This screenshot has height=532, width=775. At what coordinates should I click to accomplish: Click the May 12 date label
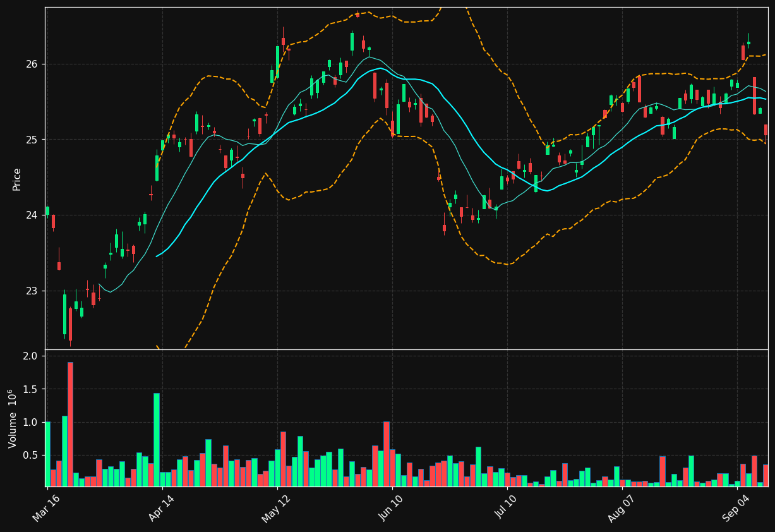pos(275,507)
